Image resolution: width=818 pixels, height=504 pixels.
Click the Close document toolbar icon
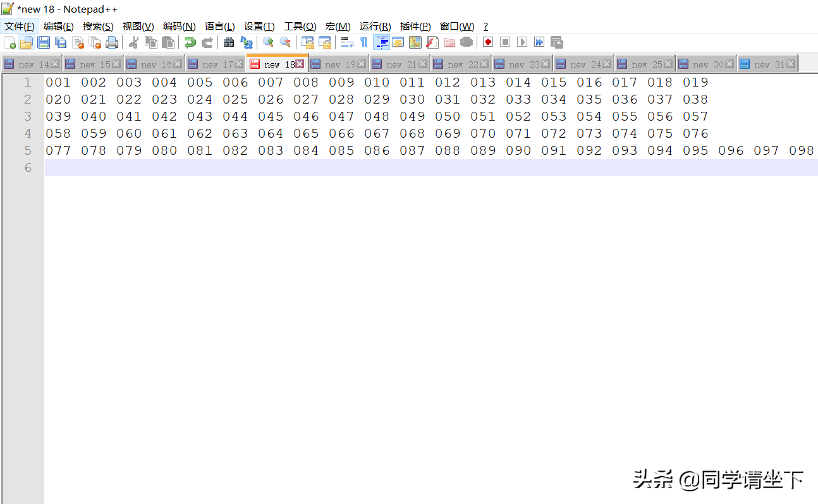[78, 42]
